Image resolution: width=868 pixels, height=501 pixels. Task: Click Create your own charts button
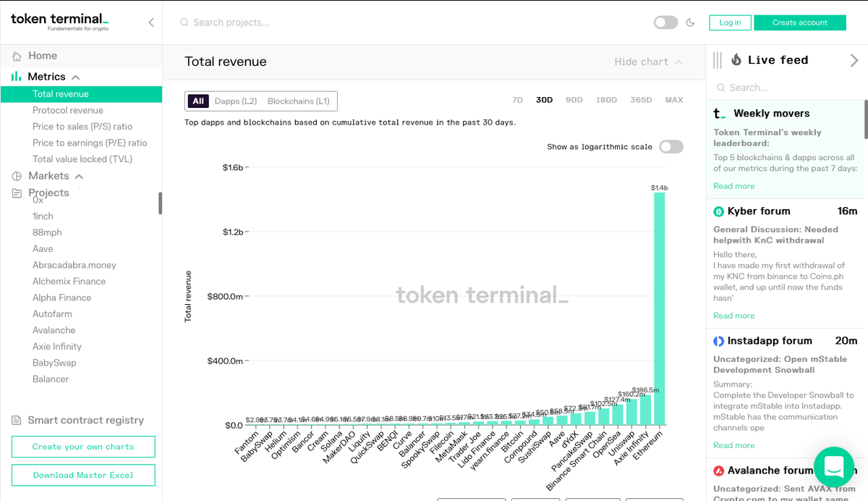(83, 447)
